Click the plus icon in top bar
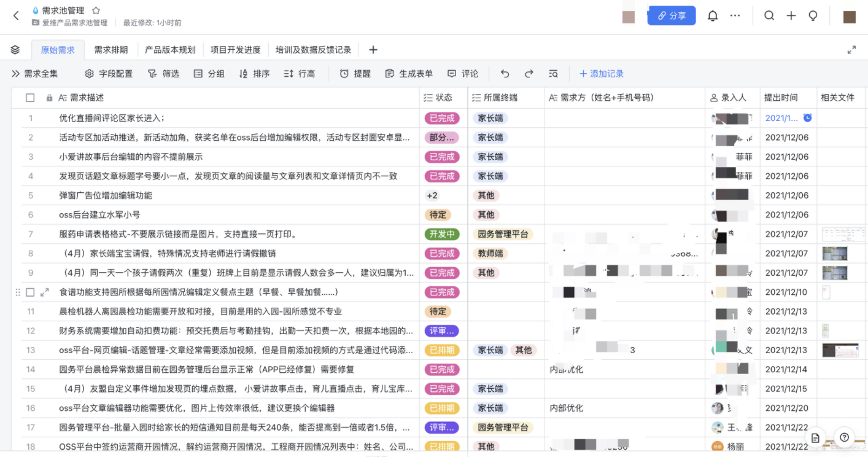The height and width of the screenshot is (457, 868). pos(791,16)
